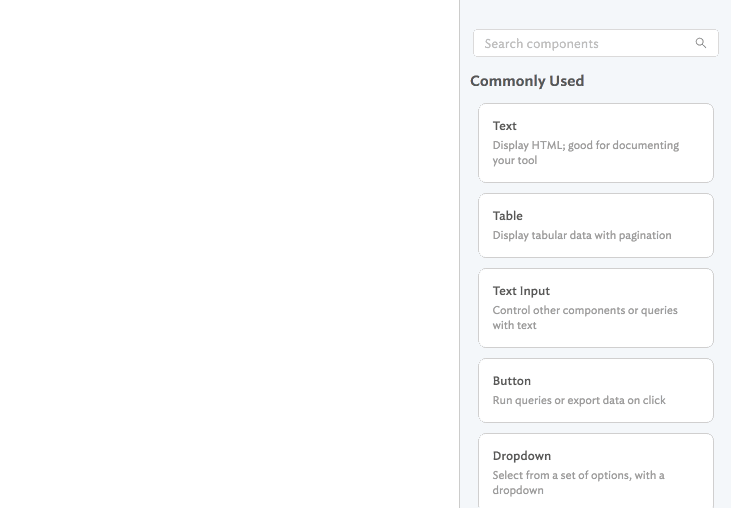Click the component panel's left border divider
The height and width of the screenshot is (508, 731).
tap(459, 254)
